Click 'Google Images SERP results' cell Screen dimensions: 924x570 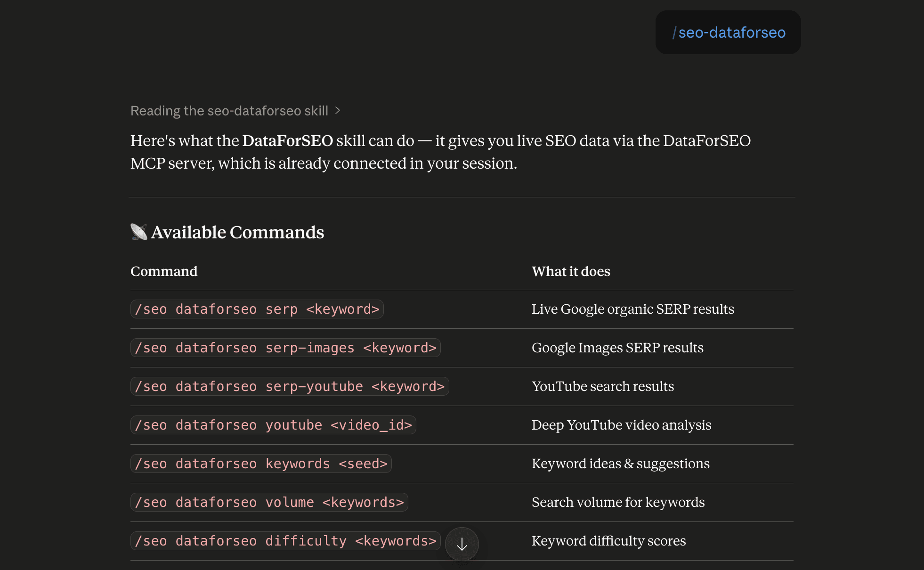pyautogui.click(x=617, y=348)
